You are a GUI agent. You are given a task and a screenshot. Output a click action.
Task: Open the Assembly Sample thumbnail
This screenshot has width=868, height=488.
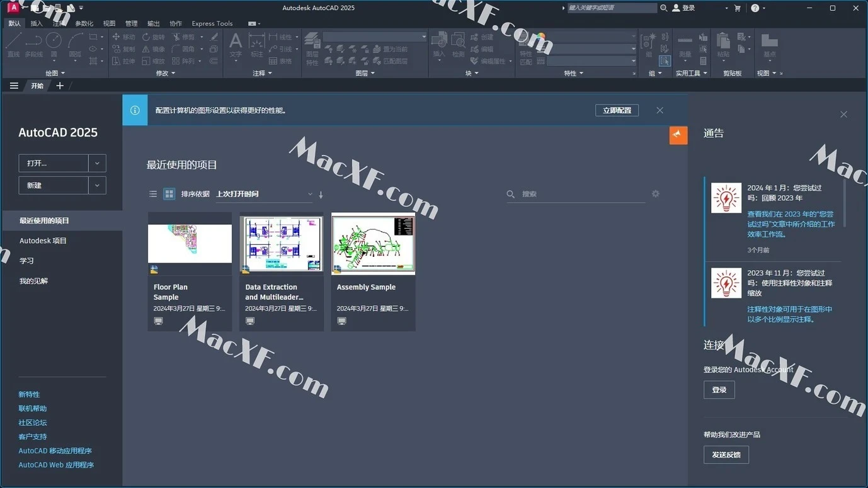pyautogui.click(x=373, y=244)
